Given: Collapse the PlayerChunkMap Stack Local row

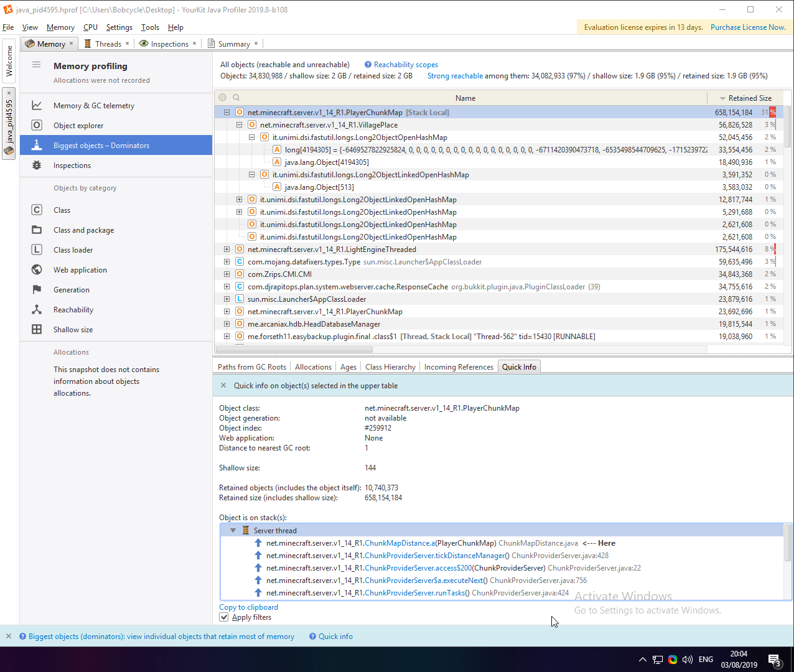Looking at the screenshot, I should [227, 113].
